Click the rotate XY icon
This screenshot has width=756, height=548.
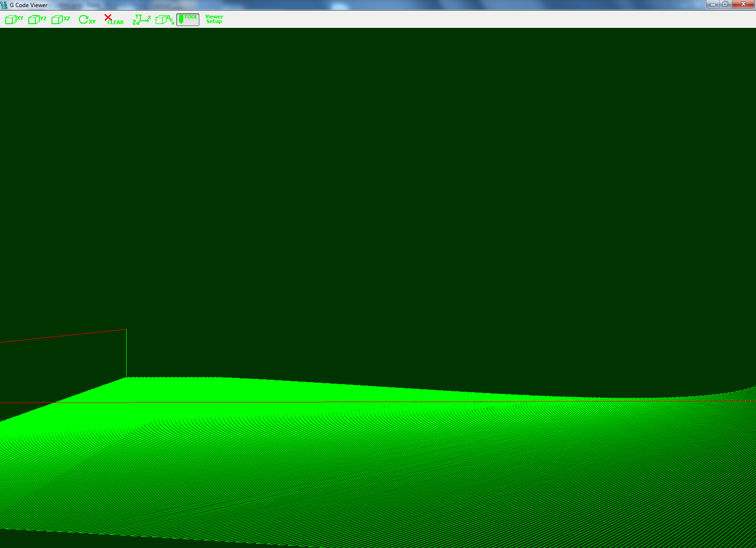(87, 19)
